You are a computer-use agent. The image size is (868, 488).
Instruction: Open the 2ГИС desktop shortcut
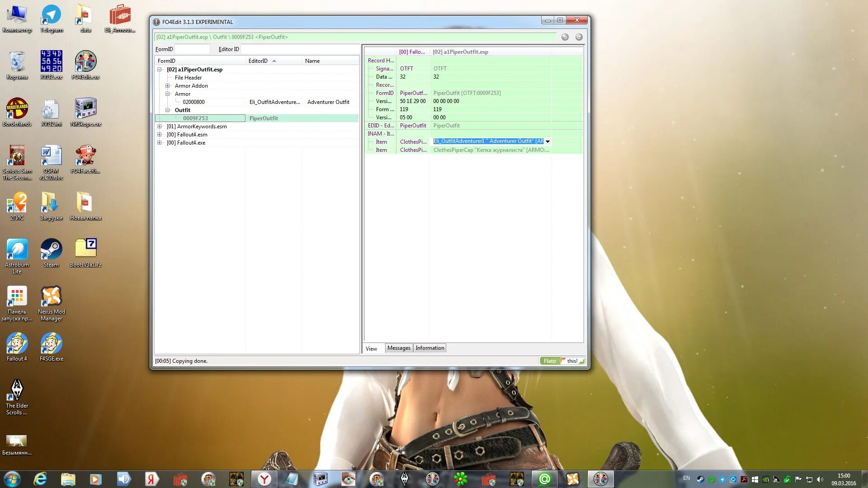click(x=17, y=206)
